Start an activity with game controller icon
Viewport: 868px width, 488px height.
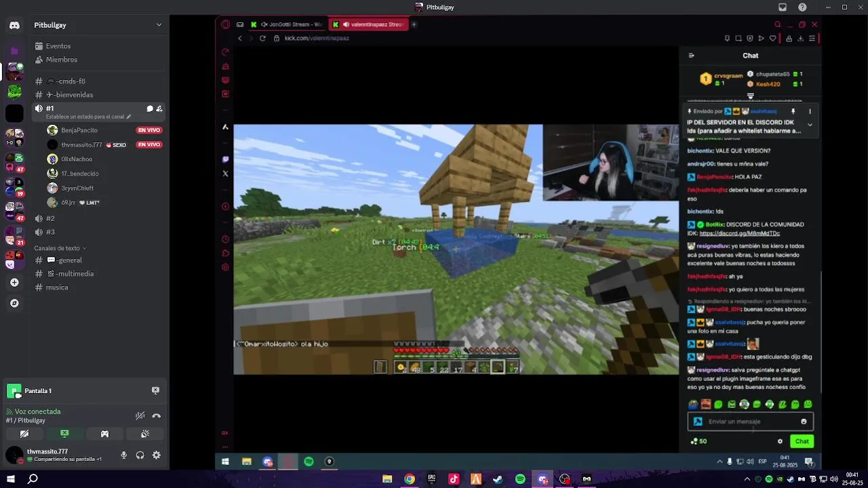(x=104, y=434)
